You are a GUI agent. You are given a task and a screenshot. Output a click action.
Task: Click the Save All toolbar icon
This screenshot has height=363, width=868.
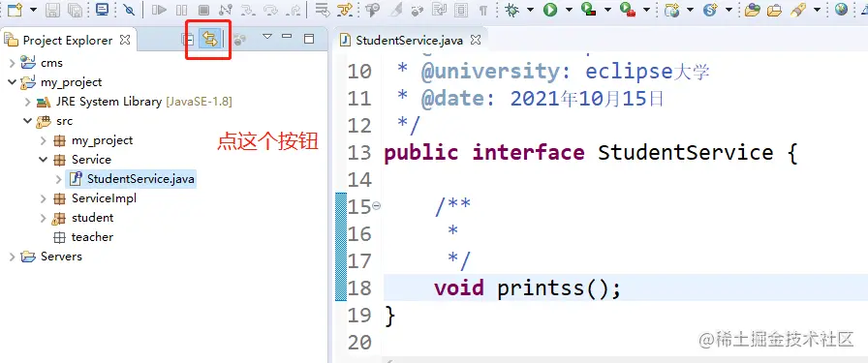pos(75,9)
